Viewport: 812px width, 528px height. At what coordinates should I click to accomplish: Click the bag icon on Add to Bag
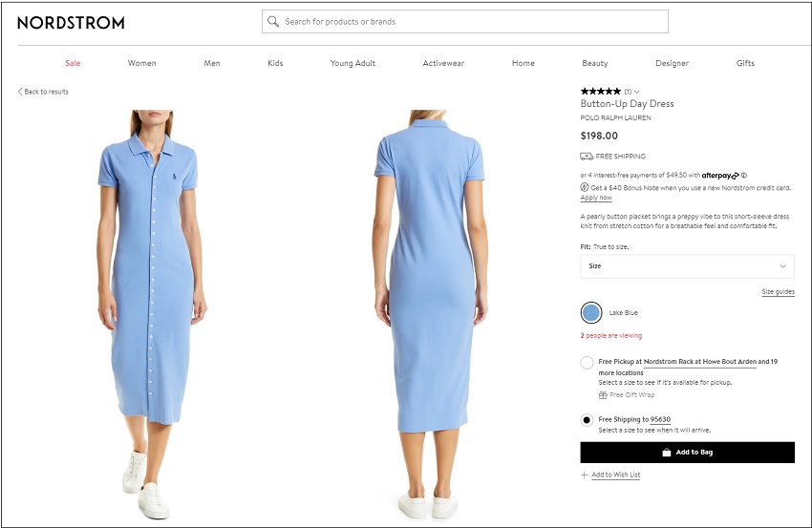coord(667,453)
